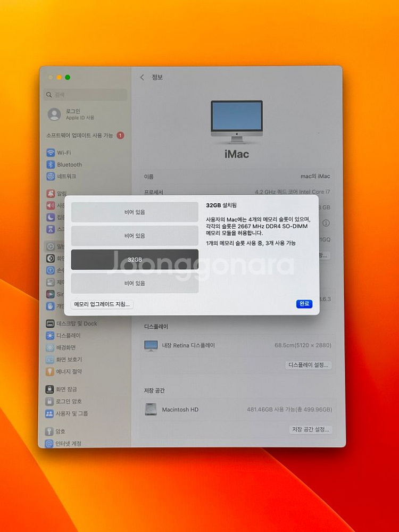This screenshot has width=399, height=532.
Task: Open the black Appearance circle icon
Action: [51, 259]
